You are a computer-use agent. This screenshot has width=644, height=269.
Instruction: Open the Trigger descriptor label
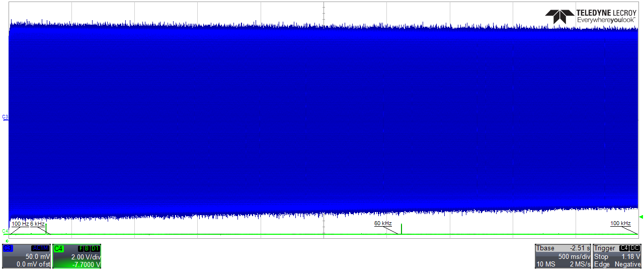[604, 248]
